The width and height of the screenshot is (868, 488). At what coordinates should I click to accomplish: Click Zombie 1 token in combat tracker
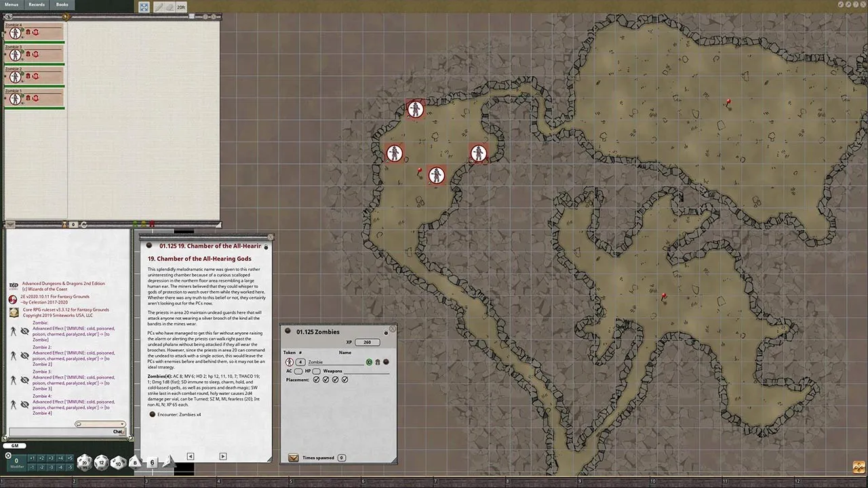coord(15,98)
